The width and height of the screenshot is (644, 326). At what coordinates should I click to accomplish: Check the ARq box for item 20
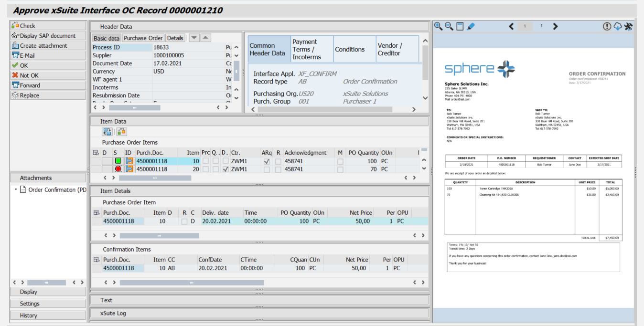click(266, 168)
